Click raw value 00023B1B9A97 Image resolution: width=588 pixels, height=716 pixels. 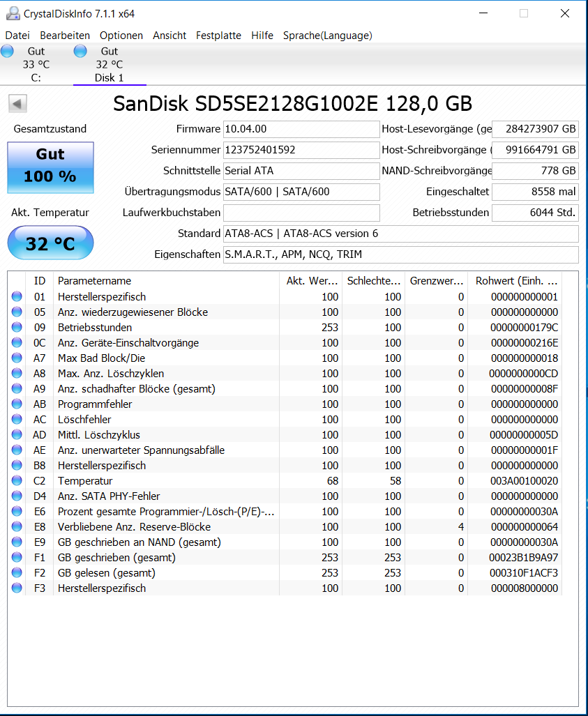525,558
